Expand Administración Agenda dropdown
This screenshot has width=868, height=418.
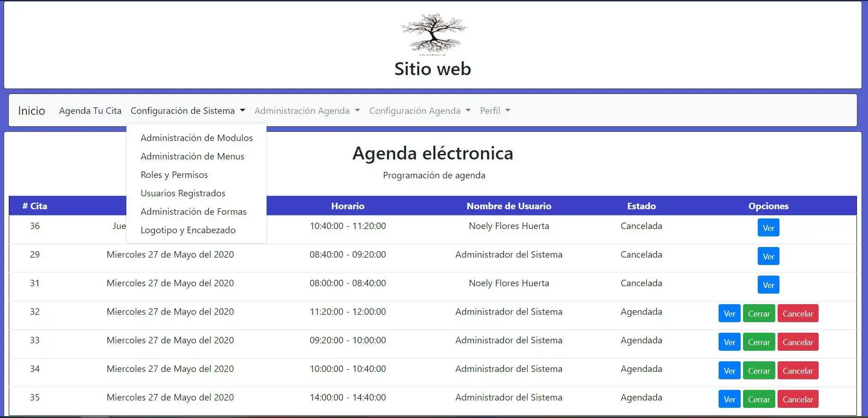pos(307,111)
